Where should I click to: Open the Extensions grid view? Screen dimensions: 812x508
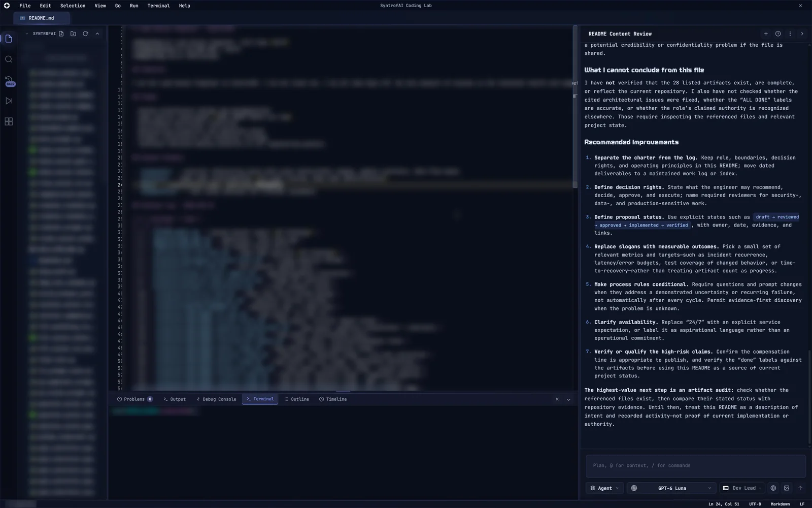(x=9, y=121)
